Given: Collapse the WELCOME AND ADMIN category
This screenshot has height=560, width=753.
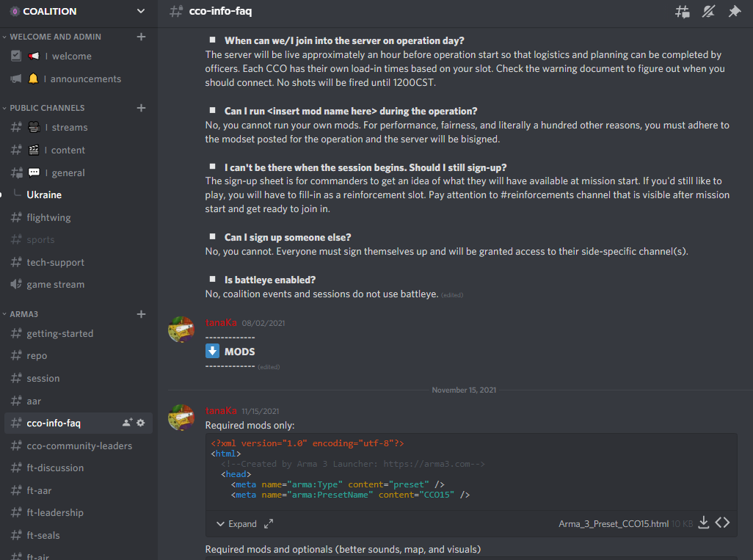Looking at the screenshot, I should coord(55,37).
